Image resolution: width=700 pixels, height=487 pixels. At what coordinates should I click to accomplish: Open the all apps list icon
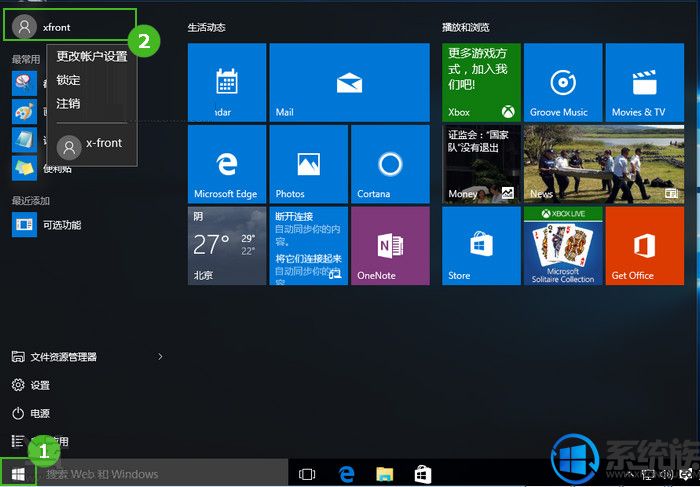pyautogui.click(x=18, y=441)
